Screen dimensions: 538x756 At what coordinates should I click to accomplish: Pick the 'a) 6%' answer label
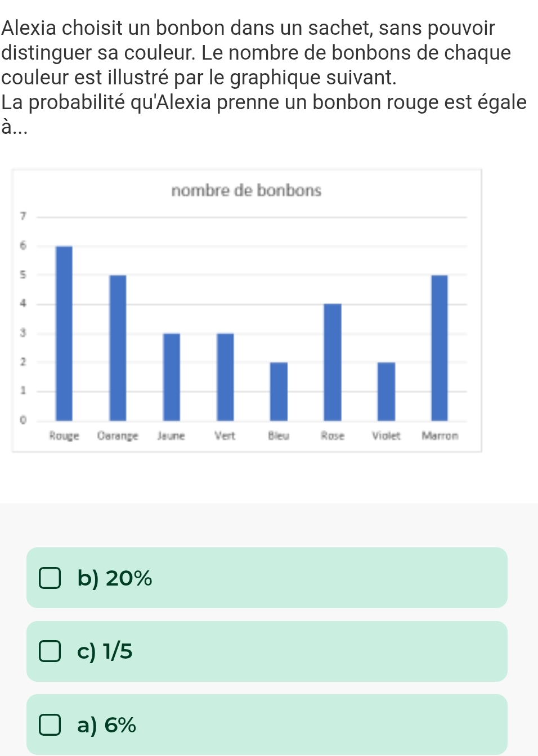coord(107,725)
